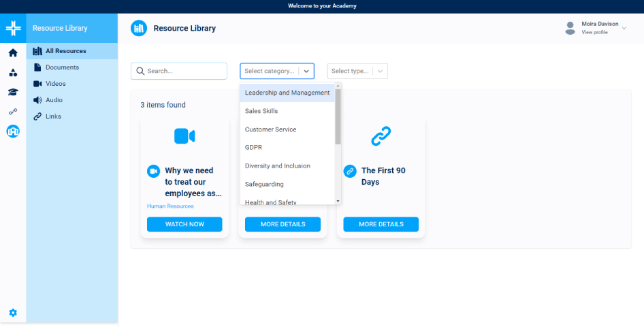Viewport: 644px width, 327px height.
Task: Open the shapes icon in left rail
Action: coord(13,73)
